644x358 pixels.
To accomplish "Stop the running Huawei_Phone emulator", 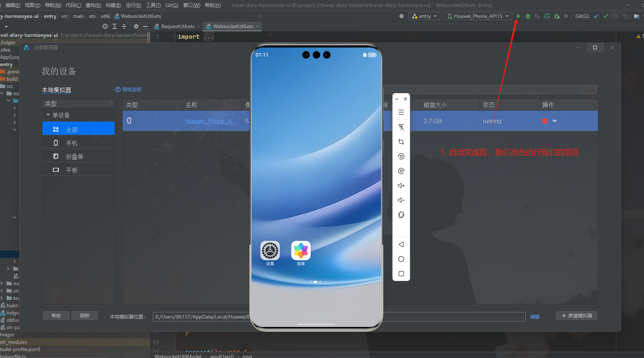I will (545, 121).
